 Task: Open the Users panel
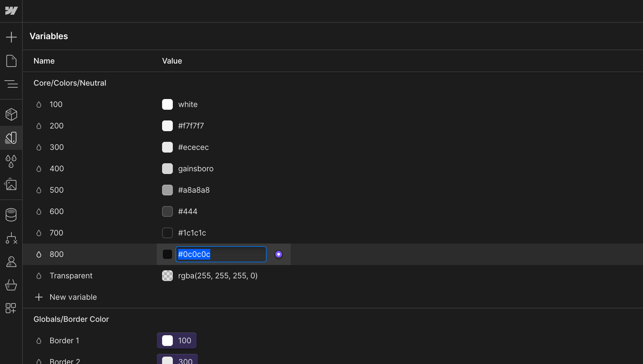11,262
